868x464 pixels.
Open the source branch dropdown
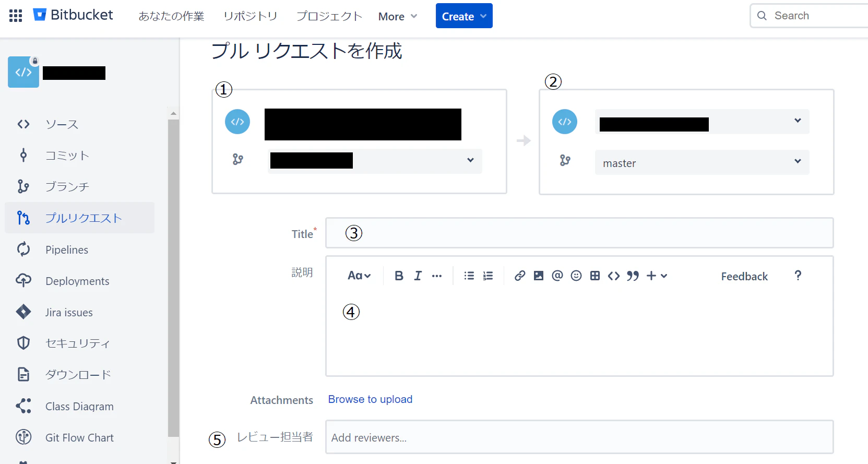click(x=375, y=161)
